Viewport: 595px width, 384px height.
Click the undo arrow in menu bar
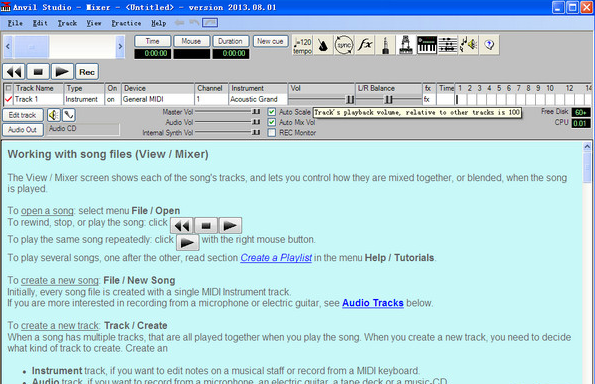click(x=195, y=23)
